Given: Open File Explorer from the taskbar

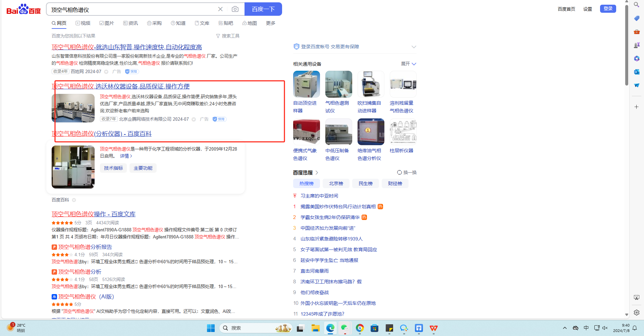Looking at the screenshot, I should point(315,328).
